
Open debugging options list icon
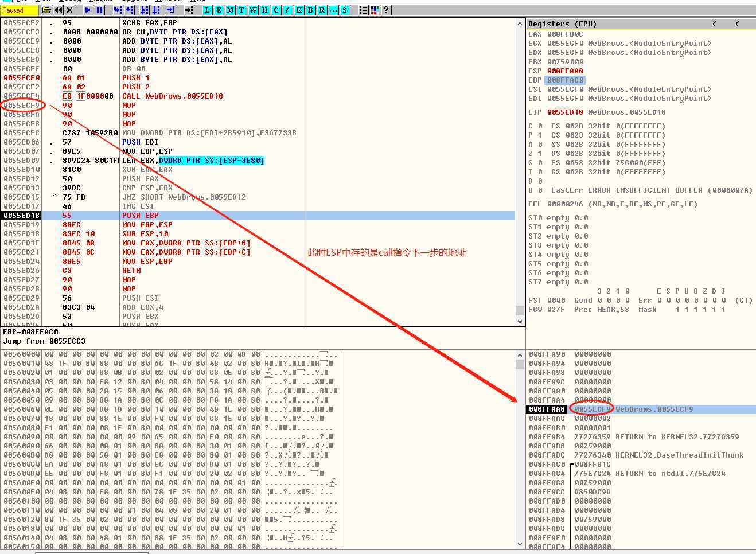(x=363, y=10)
